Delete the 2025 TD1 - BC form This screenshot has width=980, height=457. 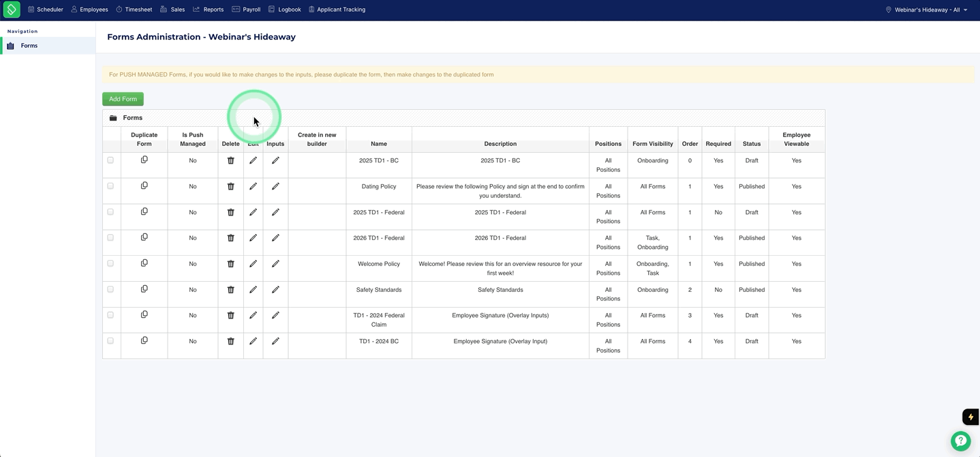pyautogui.click(x=230, y=160)
